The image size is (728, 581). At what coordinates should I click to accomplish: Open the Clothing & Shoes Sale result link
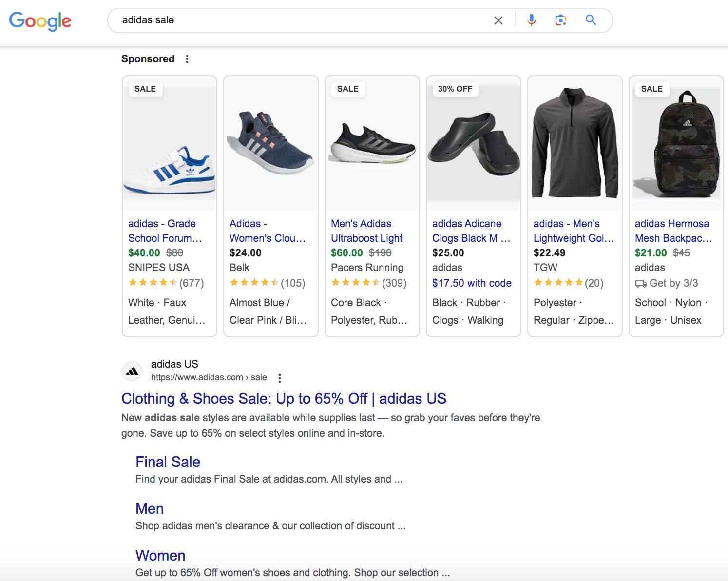[283, 398]
